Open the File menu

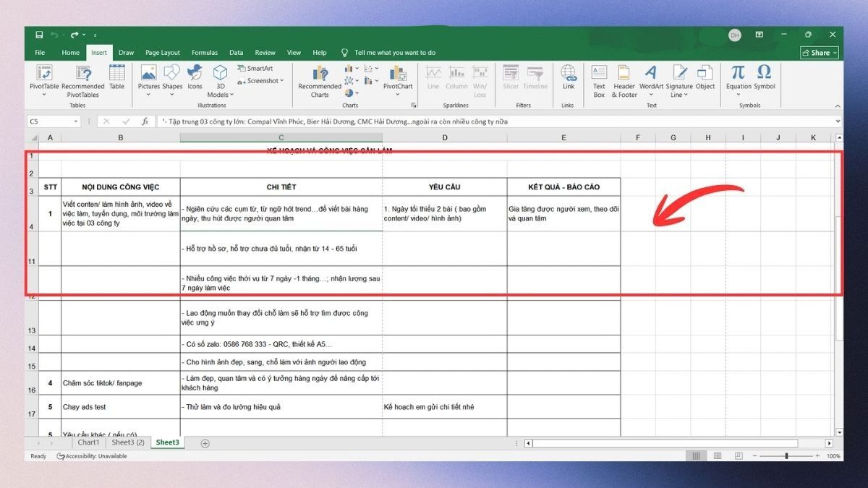coord(40,53)
